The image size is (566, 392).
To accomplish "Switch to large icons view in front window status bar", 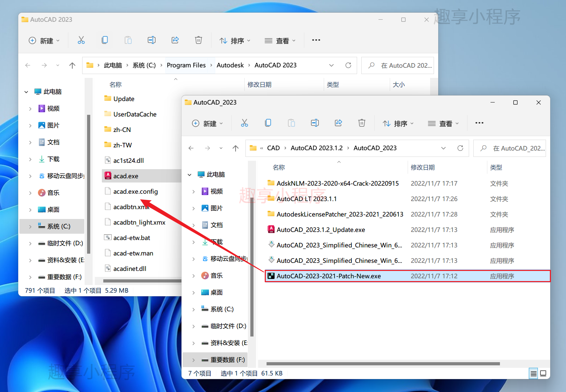I will (543, 373).
